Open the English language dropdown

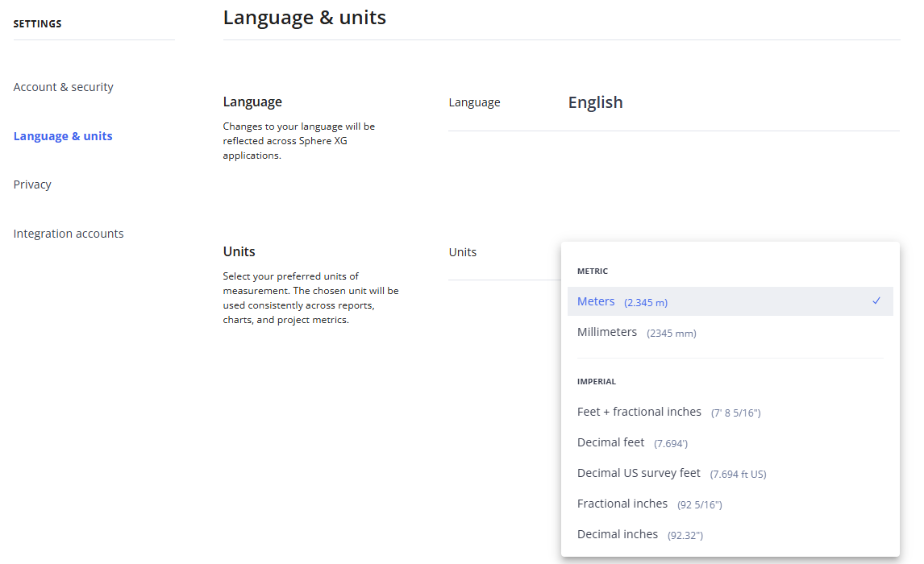[x=595, y=102]
